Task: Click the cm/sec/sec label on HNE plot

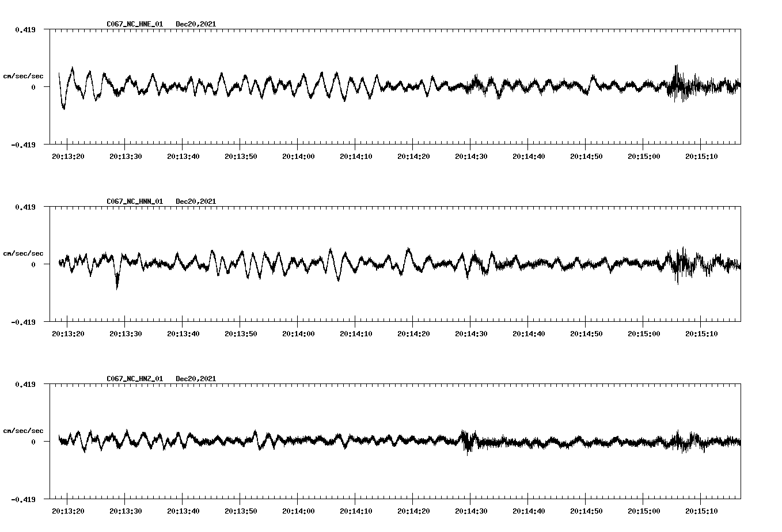Action: 23,76
